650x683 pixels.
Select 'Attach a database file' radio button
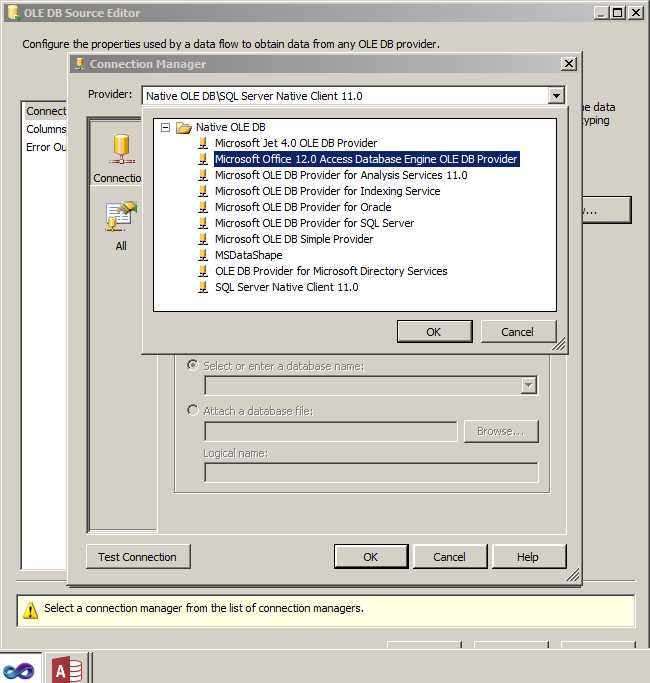coord(192,410)
